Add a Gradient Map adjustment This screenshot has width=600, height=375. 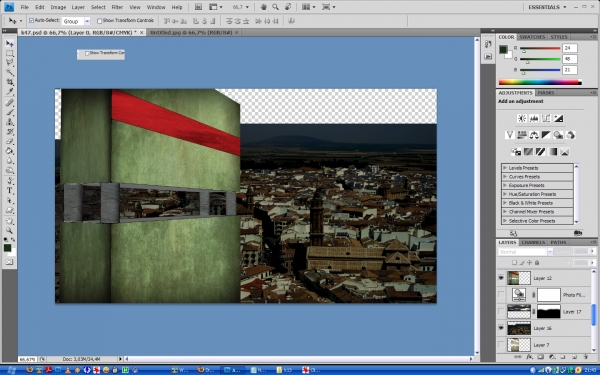[552, 152]
